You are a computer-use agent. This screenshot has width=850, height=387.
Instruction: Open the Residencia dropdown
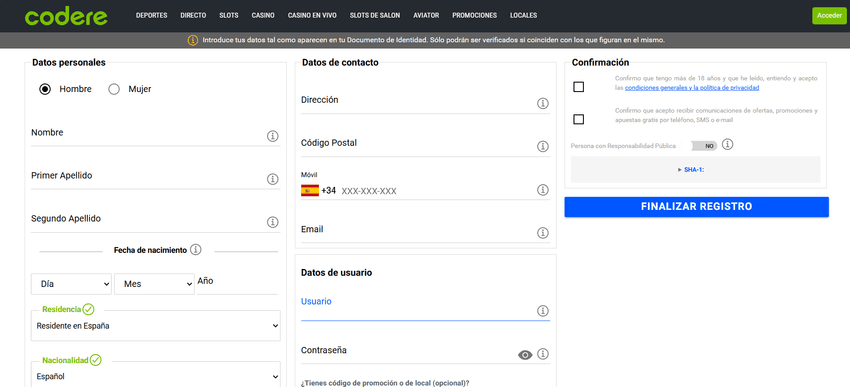click(156, 326)
